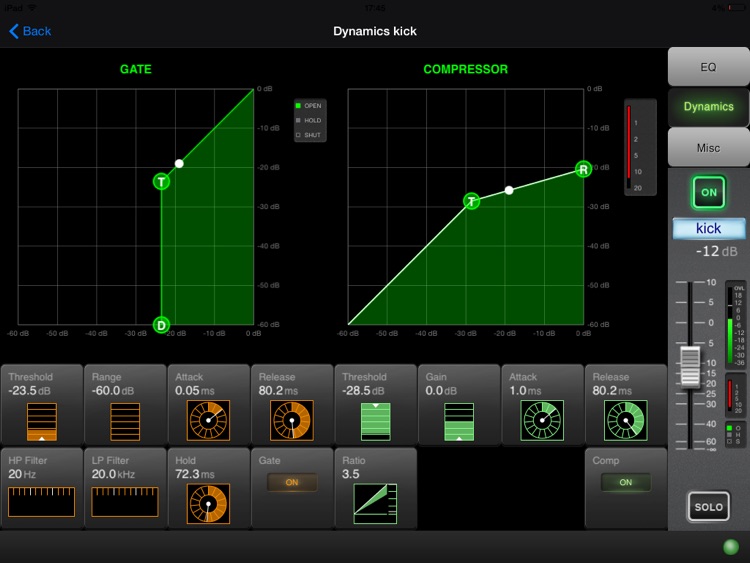The width and height of the screenshot is (750, 563).
Task: Click the gate Threshold level icon
Action: pyautogui.click(x=41, y=421)
